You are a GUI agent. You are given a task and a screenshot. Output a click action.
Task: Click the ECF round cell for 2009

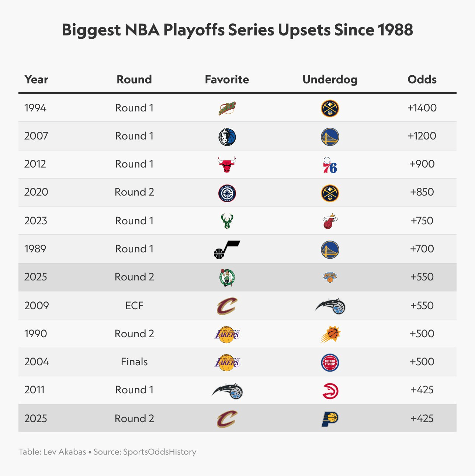134,306
